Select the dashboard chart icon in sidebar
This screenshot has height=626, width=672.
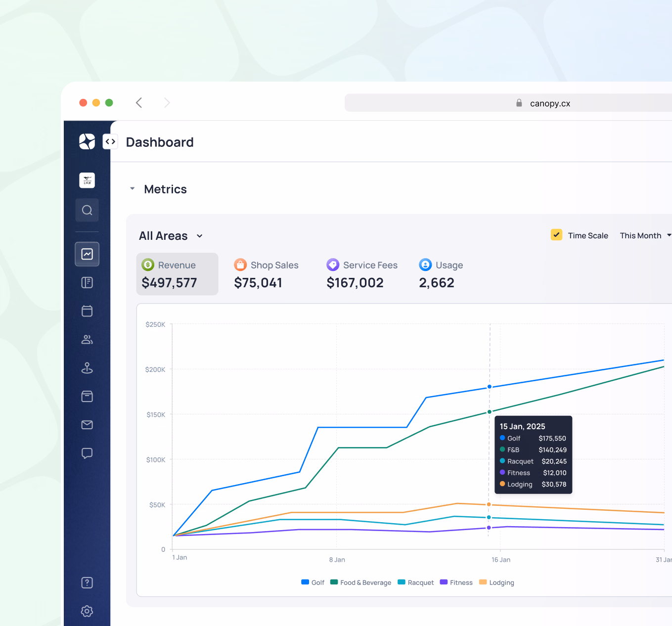pyautogui.click(x=87, y=254)
